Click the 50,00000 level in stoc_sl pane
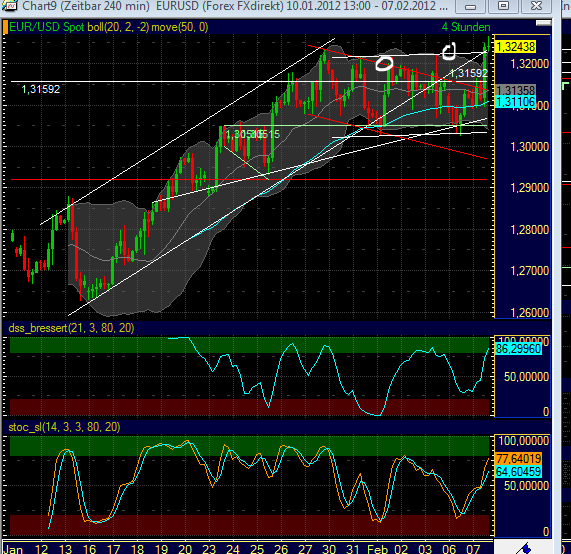 click(x=526, y=486)
